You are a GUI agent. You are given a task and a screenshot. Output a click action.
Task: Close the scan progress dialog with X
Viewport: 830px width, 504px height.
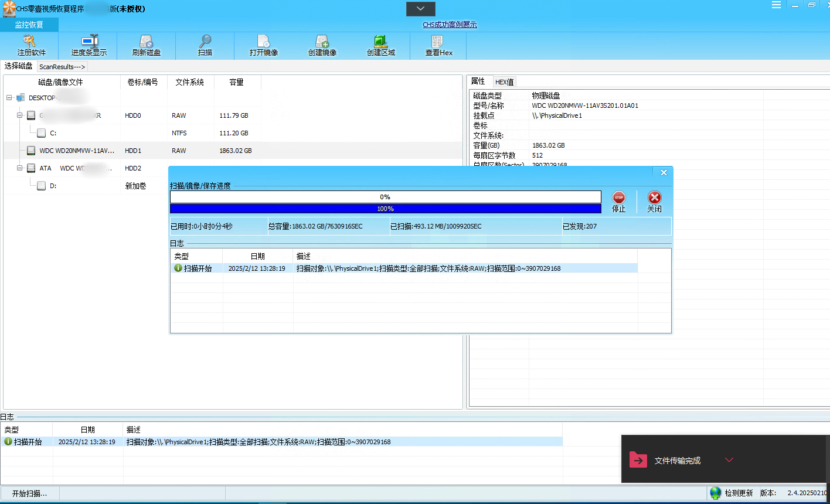point(664,172)
